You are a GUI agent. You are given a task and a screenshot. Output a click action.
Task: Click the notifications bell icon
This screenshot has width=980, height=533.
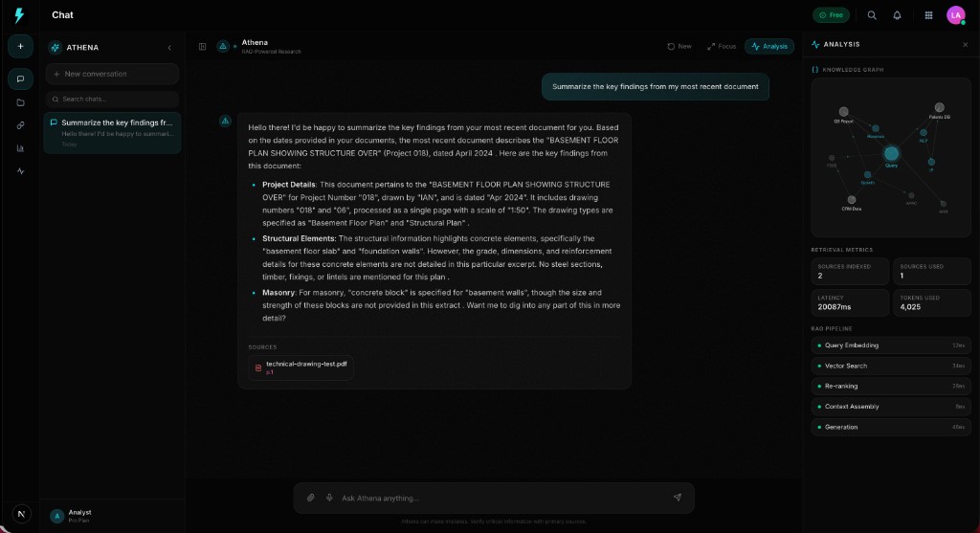(x=897, y=15)
